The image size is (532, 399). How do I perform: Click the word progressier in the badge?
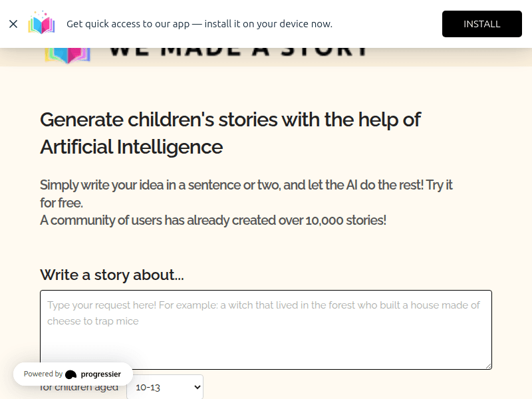(x=101, y=374)
